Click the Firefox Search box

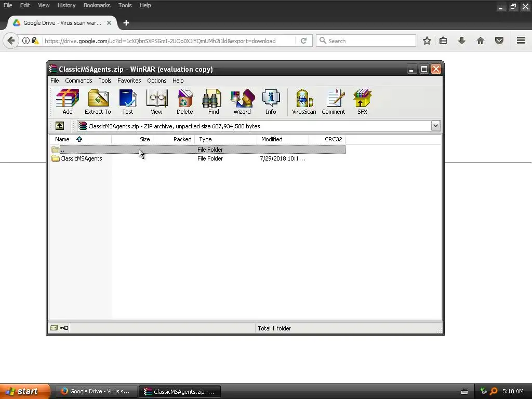pos(366,41)
